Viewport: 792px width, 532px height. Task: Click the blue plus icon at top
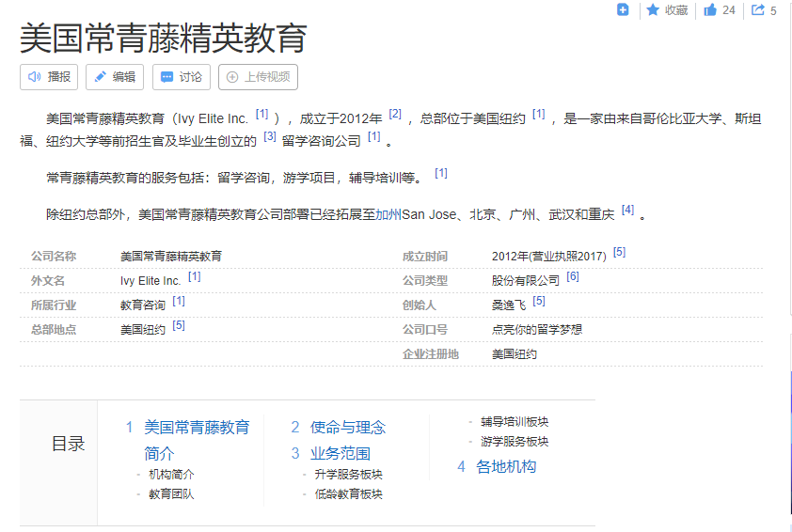pyautogui.click(x=623, y=9)
